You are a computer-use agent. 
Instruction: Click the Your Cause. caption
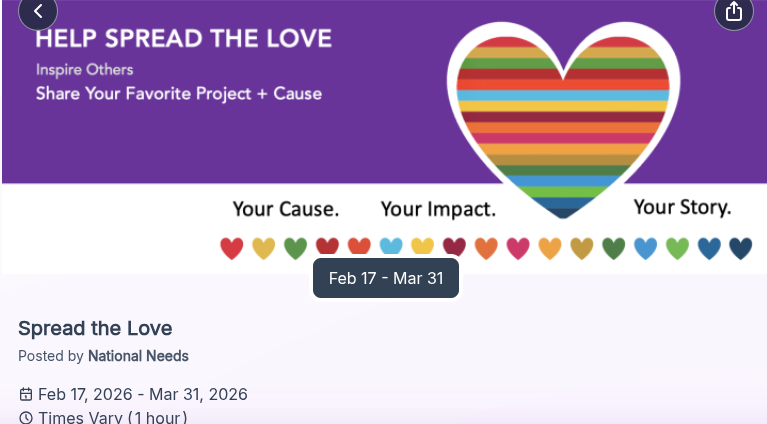(286, 210)
